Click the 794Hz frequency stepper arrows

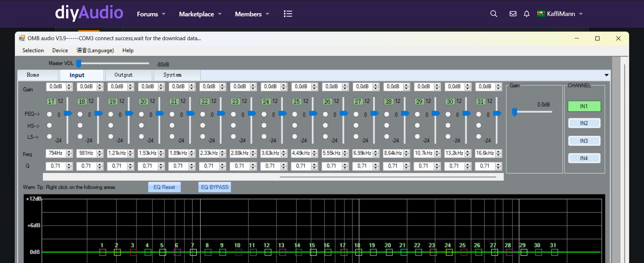tap(69, 153)
